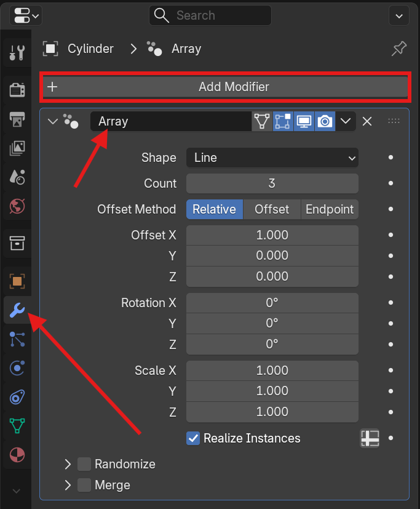Screen dimensions: 420x509
Task: Click the animate dot next to Shape
Action: (x=391, y=158)
